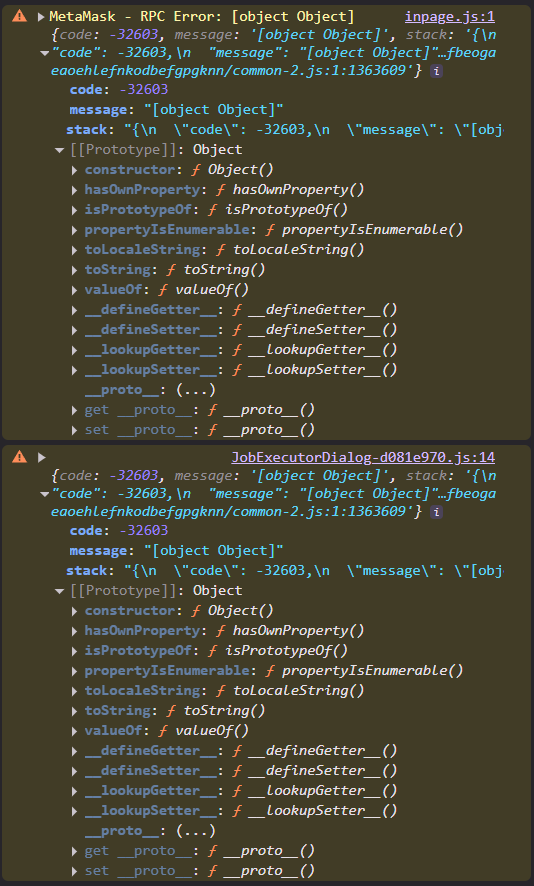The width and height of the screenshot is (534, 886).
Task: Expand isPrototypeOf in the JobExecutorDialog warning
Action: click(75, 651)
